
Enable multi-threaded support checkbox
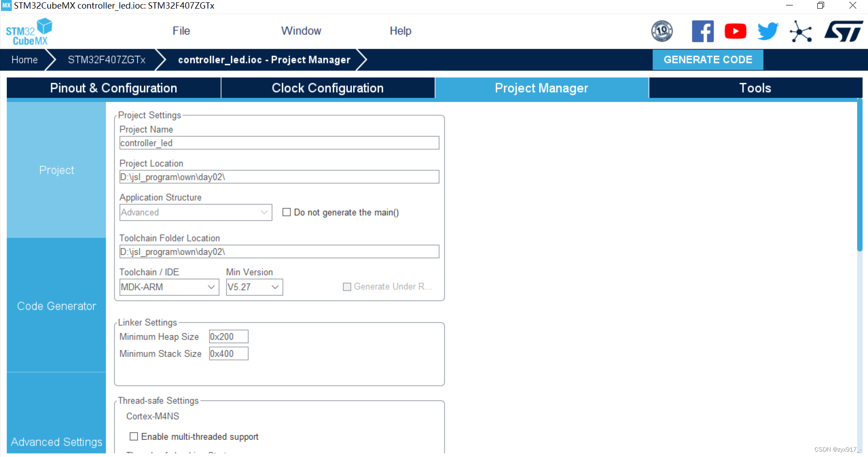tap(134, 436)
